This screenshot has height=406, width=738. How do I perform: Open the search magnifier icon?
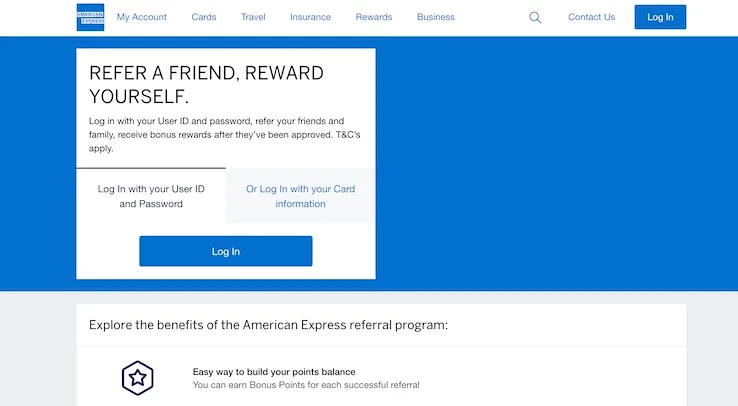(535, 17)
